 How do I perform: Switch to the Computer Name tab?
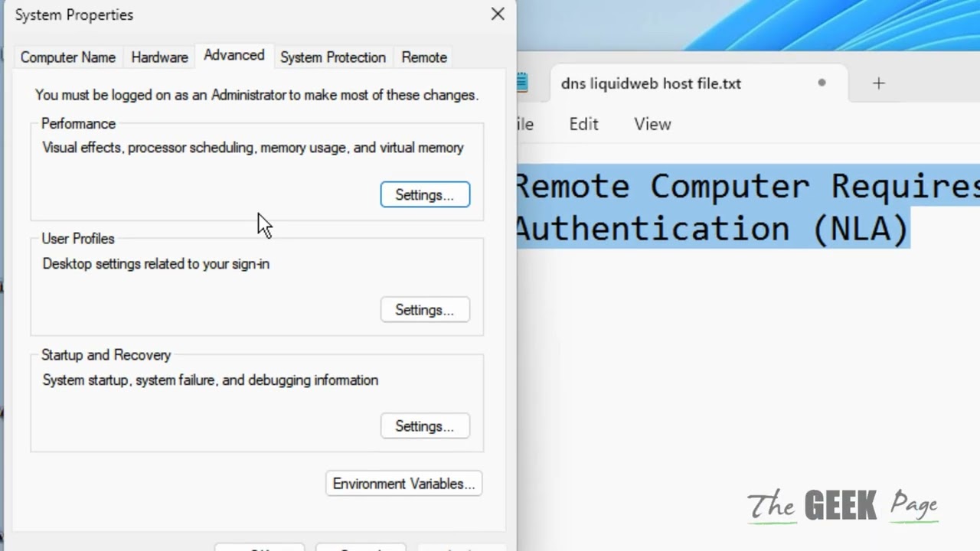coord(68,57)
